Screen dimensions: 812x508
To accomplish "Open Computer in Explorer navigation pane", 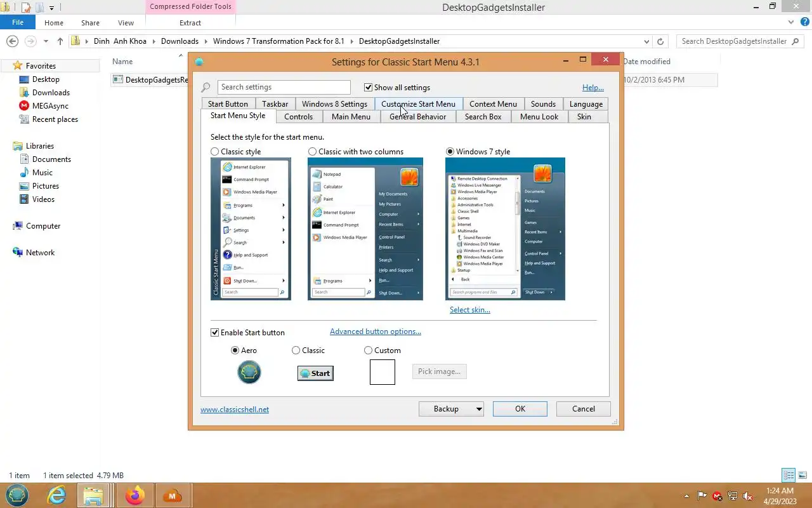I will click(x=43, y=226).
